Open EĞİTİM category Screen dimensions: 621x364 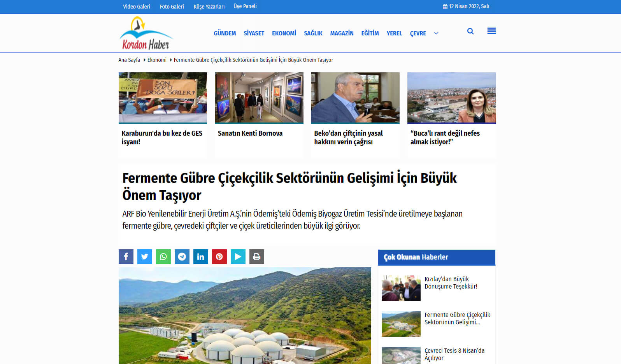(x=370, y=33)
